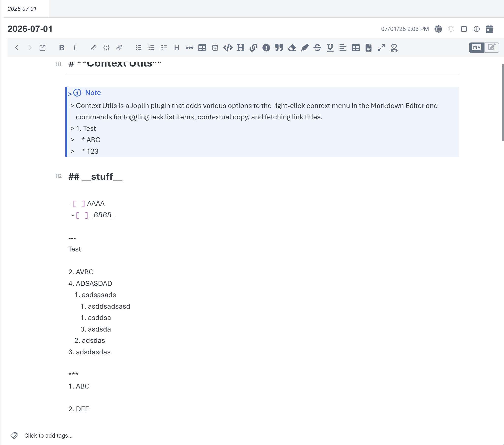
Task: Toggle editor layout split view
Action: 464,29
